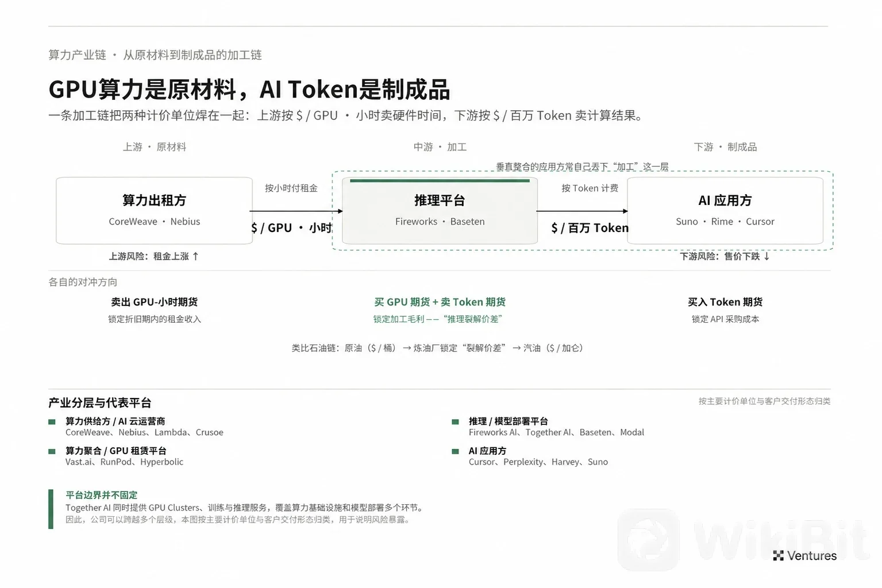Image resolution: width=882 pixels, height=588 pixels.
Task: Select the "Fireworks · Baseten" line in 推理平台 box
Action: coord(440,222)
